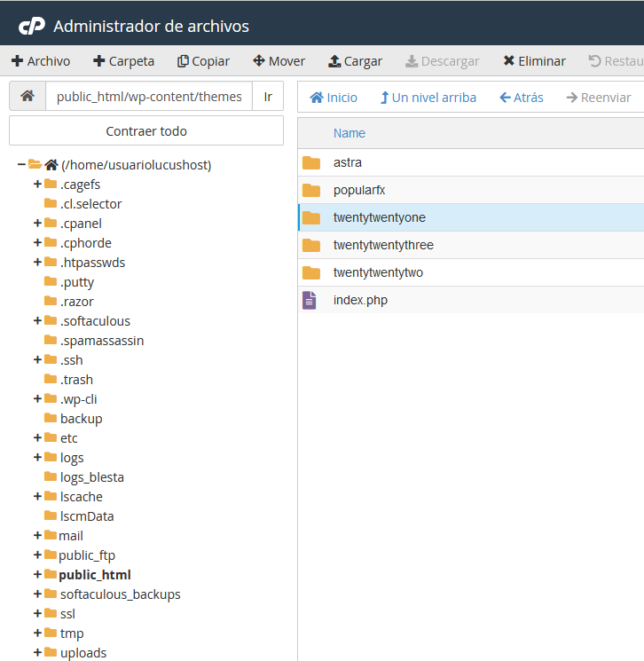
Task: Open tmp folder in the tree
Action: coord(72,633)
